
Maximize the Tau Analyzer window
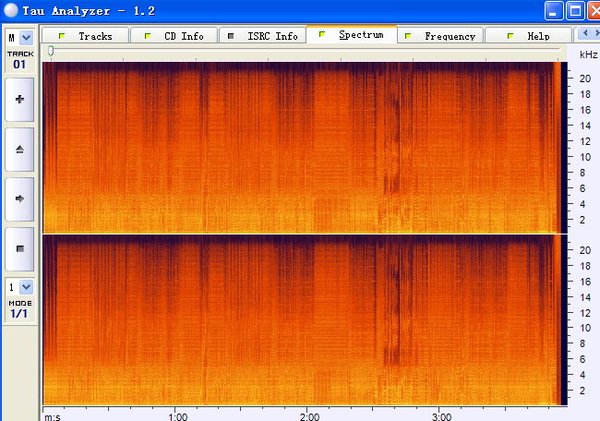(575, 10)
